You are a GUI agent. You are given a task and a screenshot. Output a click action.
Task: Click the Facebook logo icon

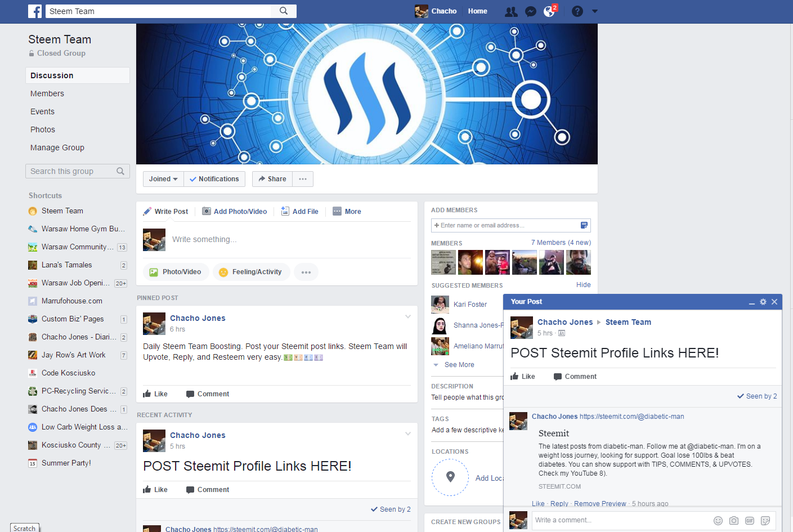pyautogui.click(x=35, y=11)
